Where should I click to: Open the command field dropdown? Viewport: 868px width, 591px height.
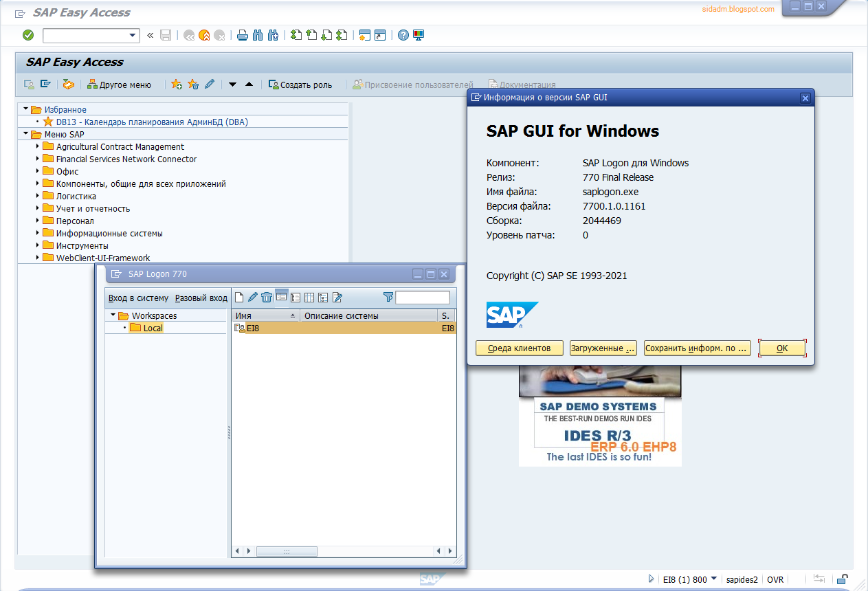(133, 35)
